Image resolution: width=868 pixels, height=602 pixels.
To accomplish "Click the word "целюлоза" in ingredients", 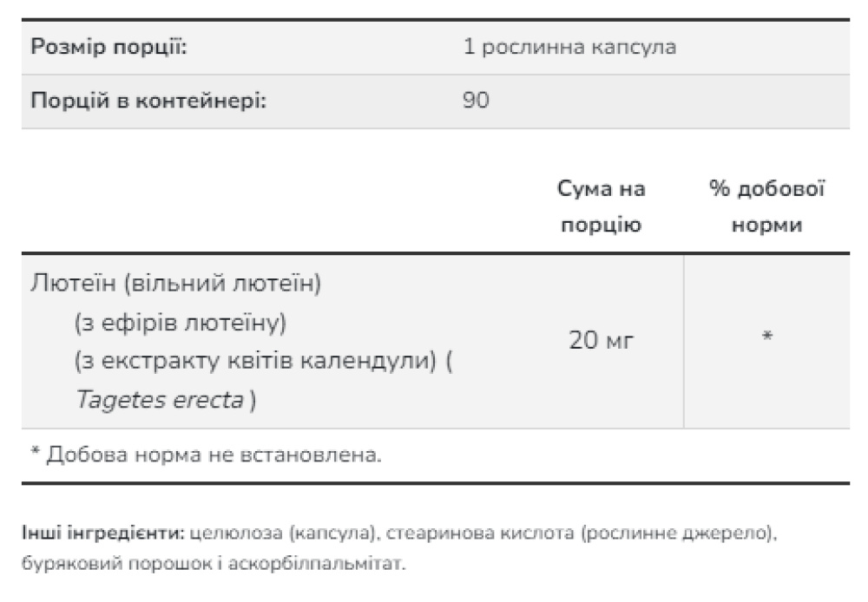I will point(227,530).
